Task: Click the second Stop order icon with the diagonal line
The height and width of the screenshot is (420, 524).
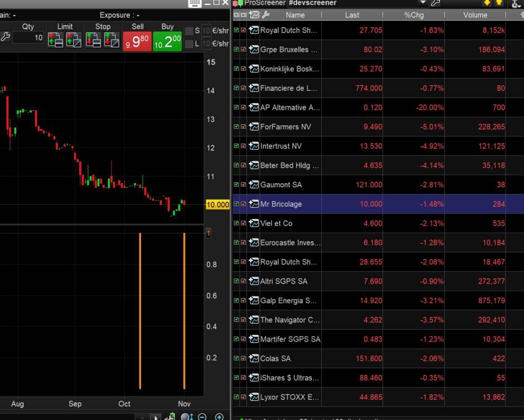Action: [x=111, y=40]
